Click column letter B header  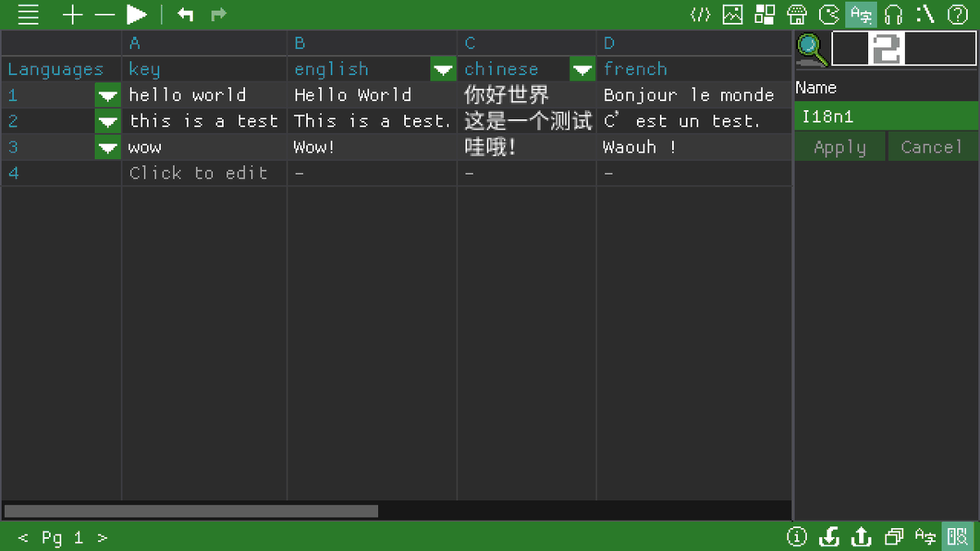click(372, 43)
